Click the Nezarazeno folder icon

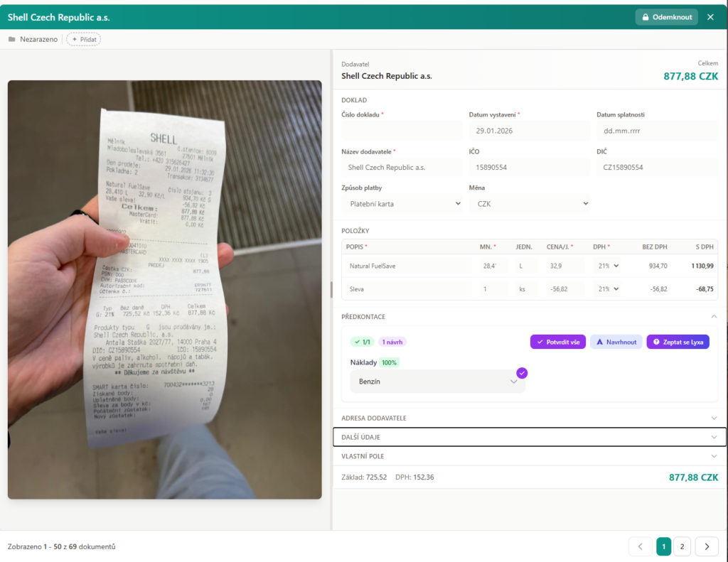click(x=12, y=39)
